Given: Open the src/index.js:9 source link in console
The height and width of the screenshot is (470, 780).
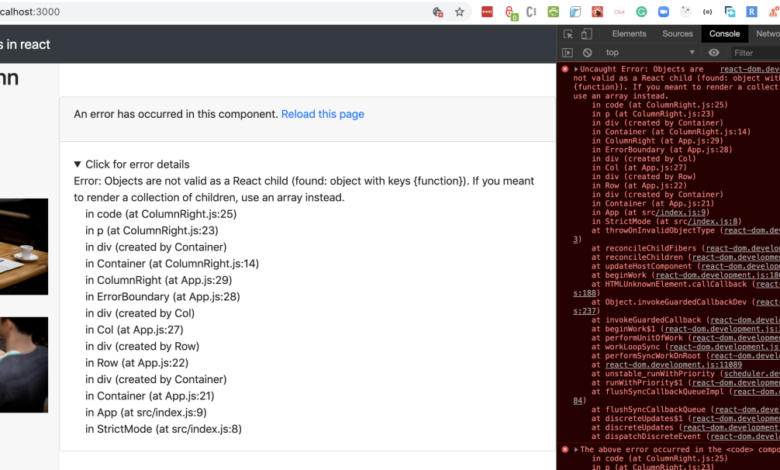Looking at the screenshot, I should (683, 212).
